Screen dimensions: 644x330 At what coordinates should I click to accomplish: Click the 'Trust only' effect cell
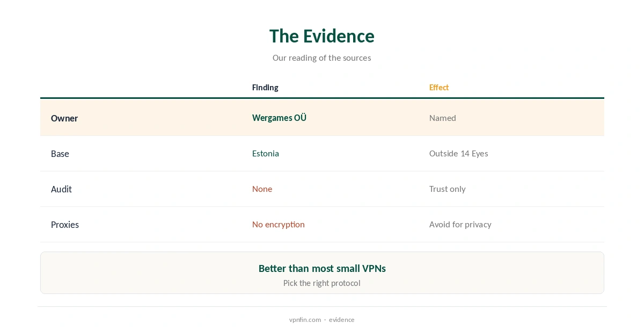448,189
